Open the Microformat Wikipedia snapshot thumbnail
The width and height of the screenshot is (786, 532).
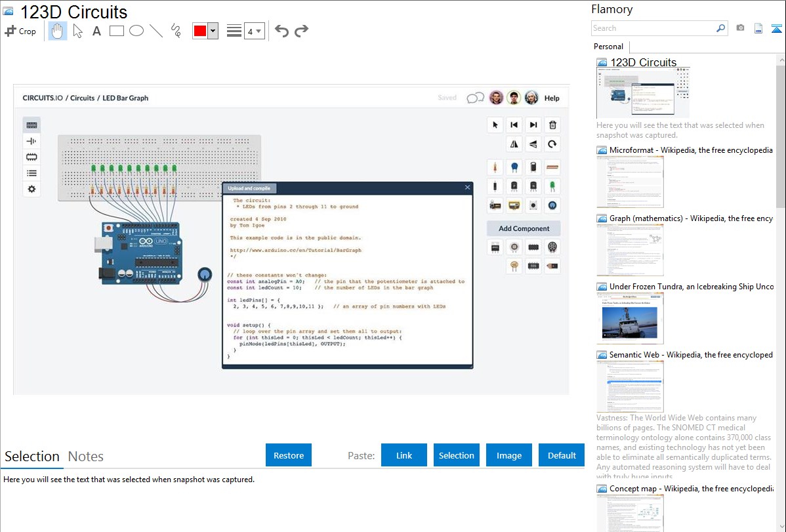pyautogui.click(x=630, y=182)
